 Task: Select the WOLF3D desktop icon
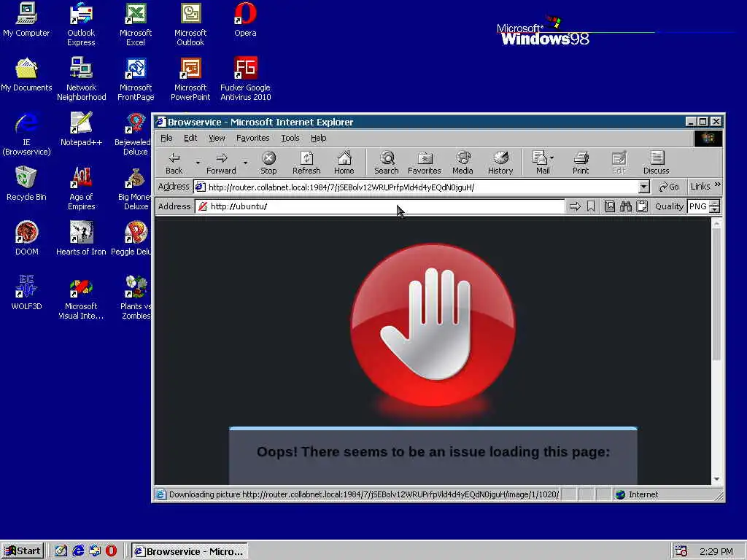coord(27,293)
